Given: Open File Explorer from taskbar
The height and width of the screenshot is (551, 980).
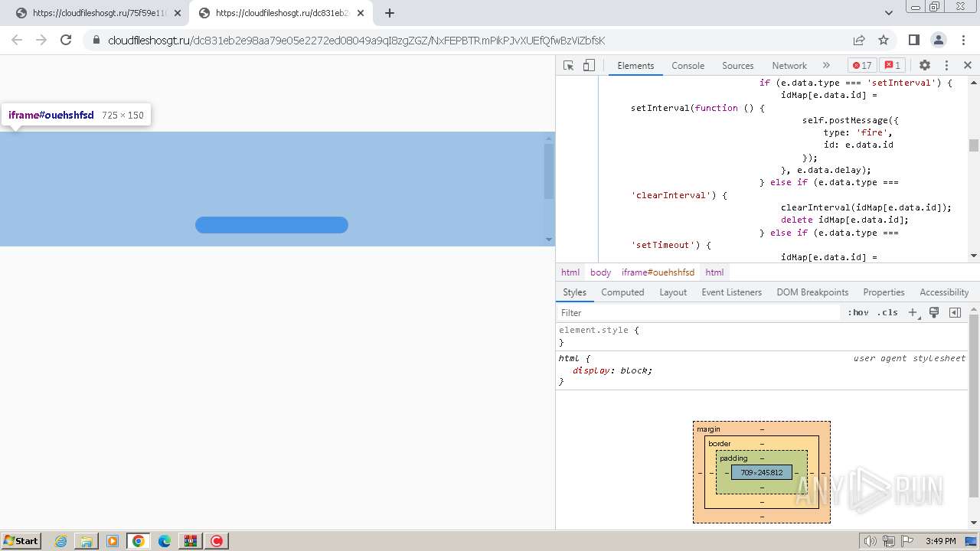Looking at the screenshot, I should (87, 541).
